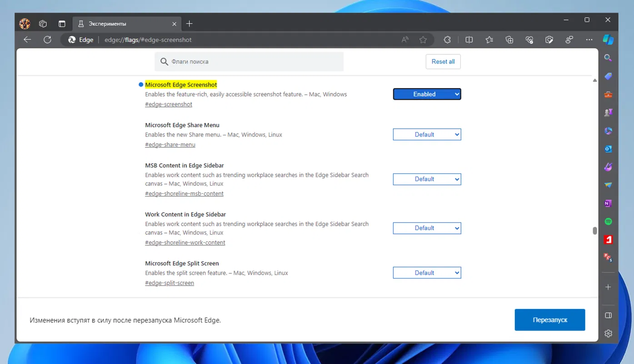Viewport: 634px width, 364px height.
Task: Open the profile avatar menu
Action: (25, 24)
